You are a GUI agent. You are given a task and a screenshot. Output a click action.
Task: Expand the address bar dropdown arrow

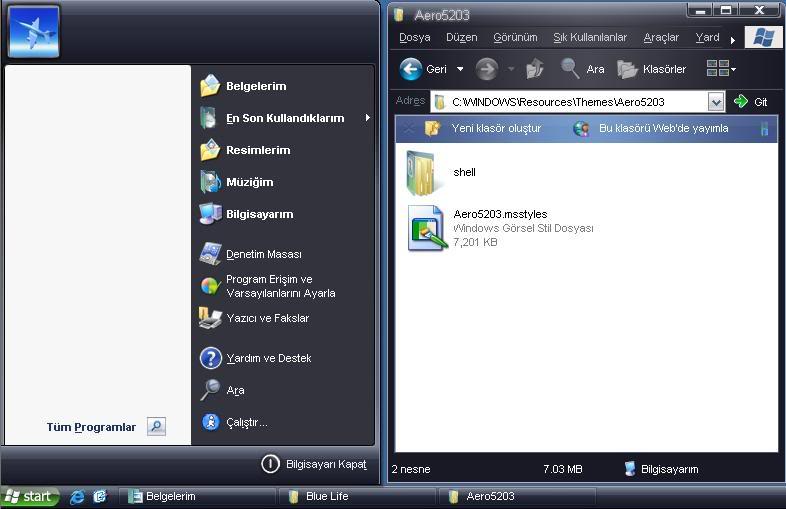[x=716, y=102]
